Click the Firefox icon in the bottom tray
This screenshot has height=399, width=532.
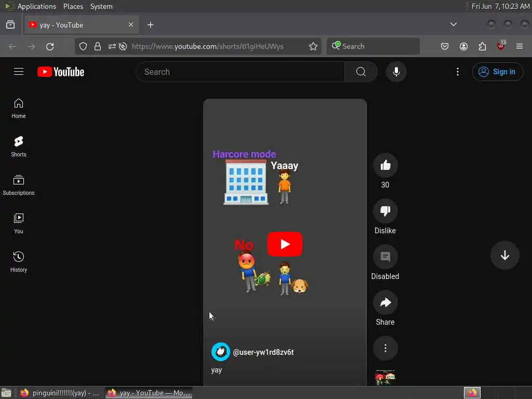(x=472, y=393)
